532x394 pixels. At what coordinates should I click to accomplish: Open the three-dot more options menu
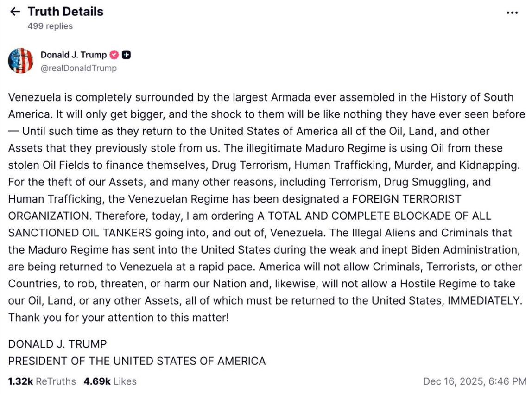click(512, 13)
